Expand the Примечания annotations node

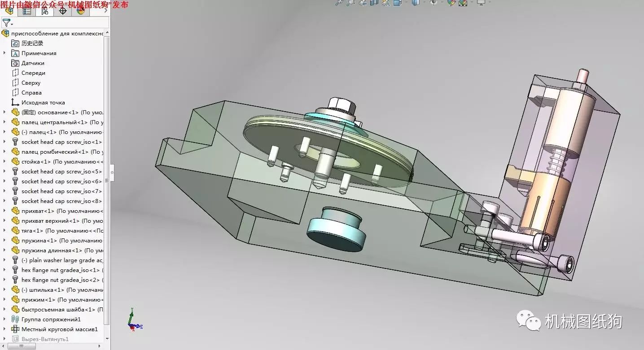(x=4, y=53)
